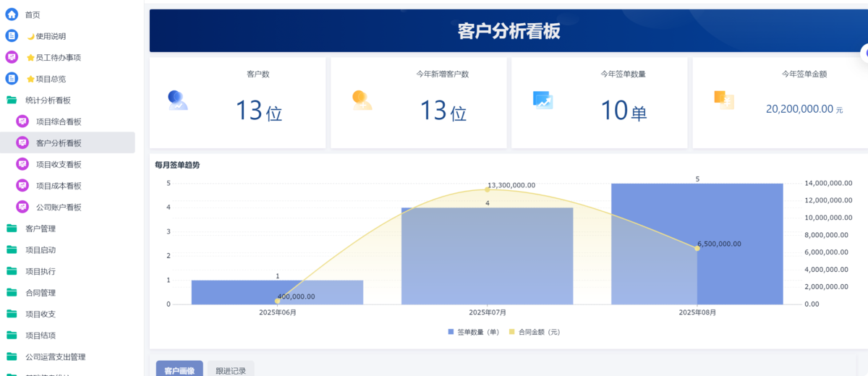Image resolution: width=868 pixels, height=376 pixels.
Task: Click the purple icon beside 公司账户看板
Action: coord(22,207)
